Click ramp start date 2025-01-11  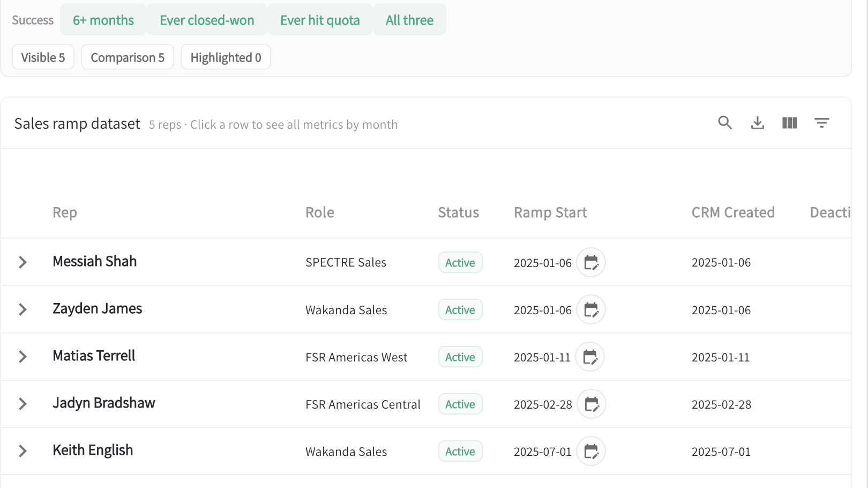coord(542,357)
